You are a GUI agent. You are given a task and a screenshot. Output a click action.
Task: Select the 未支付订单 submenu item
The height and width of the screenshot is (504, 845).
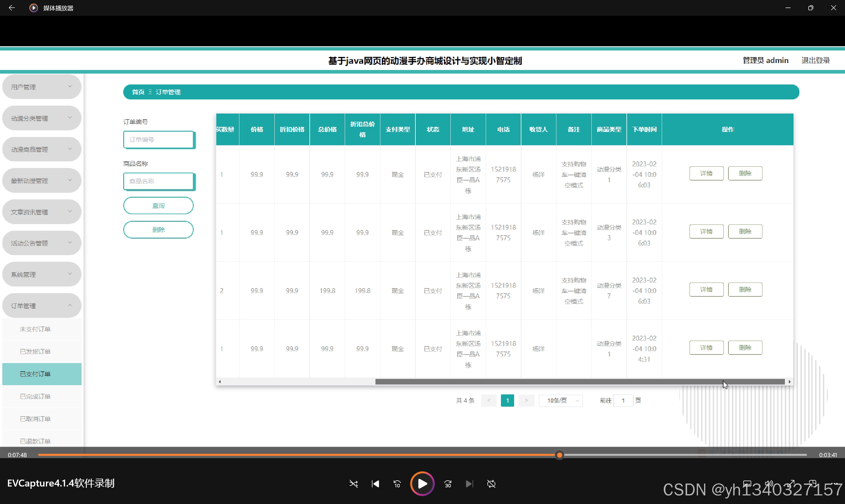coord(35,329)
